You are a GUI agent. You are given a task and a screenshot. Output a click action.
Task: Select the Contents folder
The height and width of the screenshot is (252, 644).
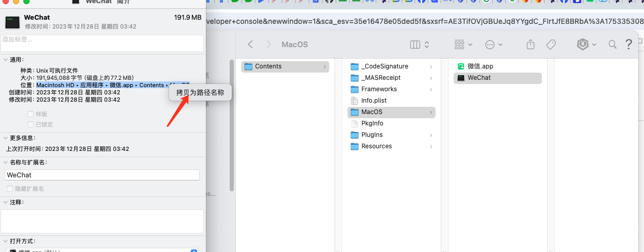[285, 66]
